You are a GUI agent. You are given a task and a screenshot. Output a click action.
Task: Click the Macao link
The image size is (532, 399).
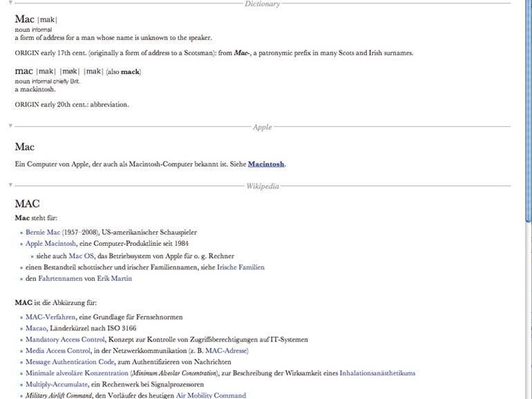[x=36, y=329]
